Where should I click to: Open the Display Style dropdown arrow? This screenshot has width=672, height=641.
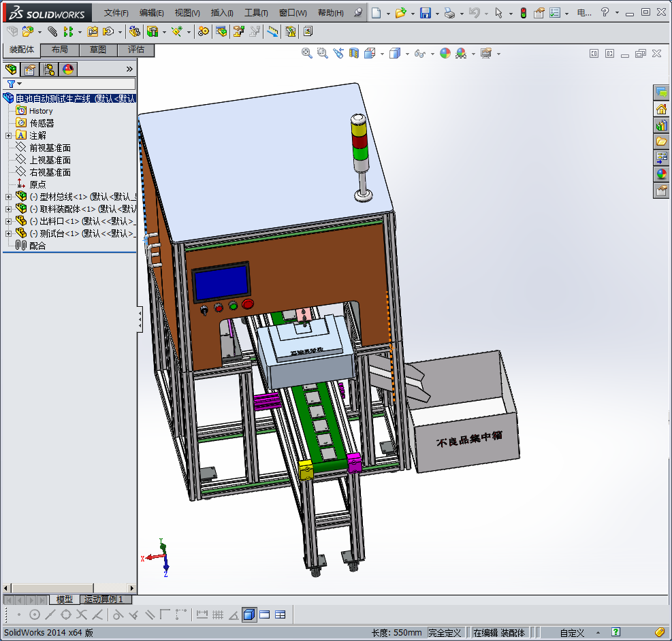407,54
